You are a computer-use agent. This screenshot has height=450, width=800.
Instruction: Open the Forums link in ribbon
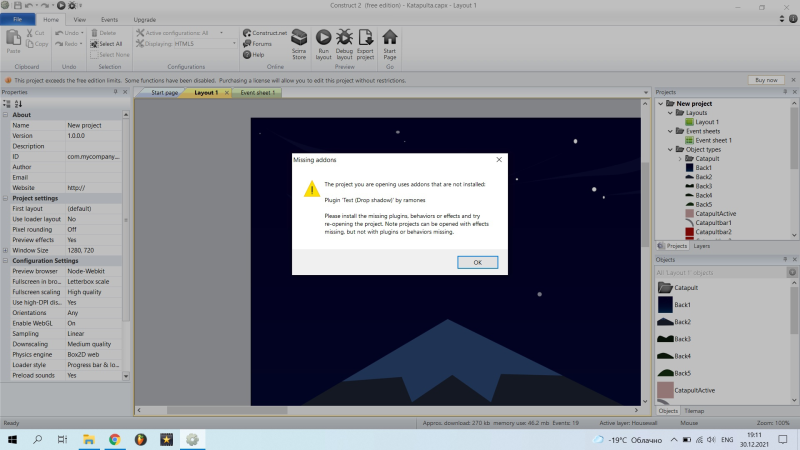tap(258, 44)
